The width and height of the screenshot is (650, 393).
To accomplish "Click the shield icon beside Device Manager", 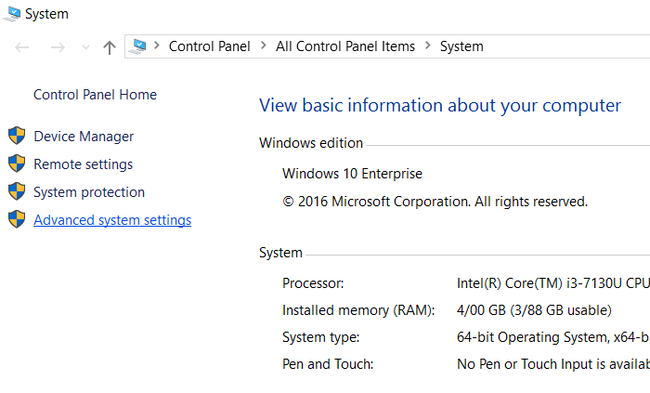I will coord(17,136).
